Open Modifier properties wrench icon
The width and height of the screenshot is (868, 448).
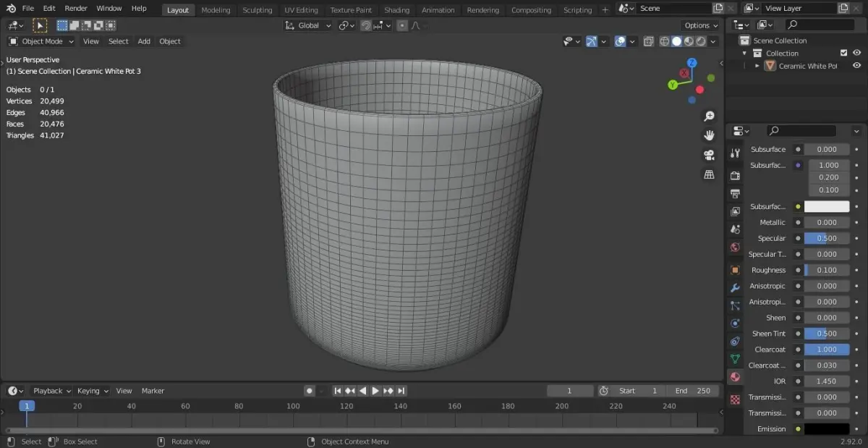pos(735,288)
